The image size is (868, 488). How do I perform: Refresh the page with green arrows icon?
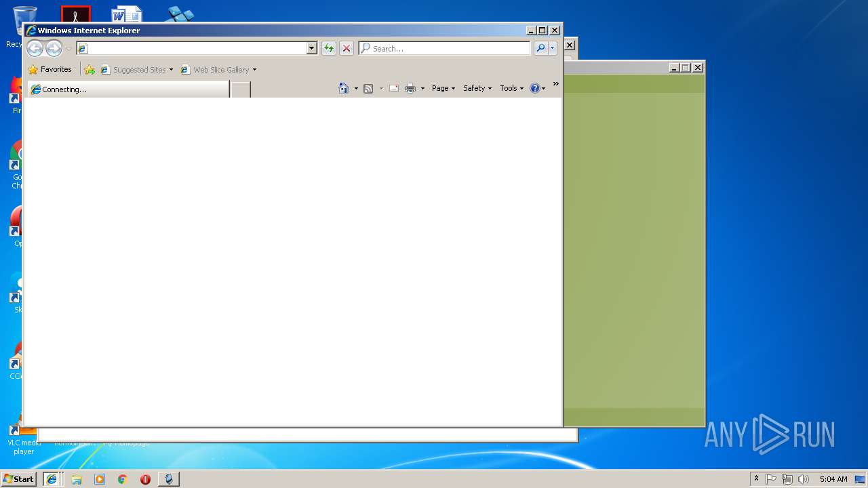329,48
